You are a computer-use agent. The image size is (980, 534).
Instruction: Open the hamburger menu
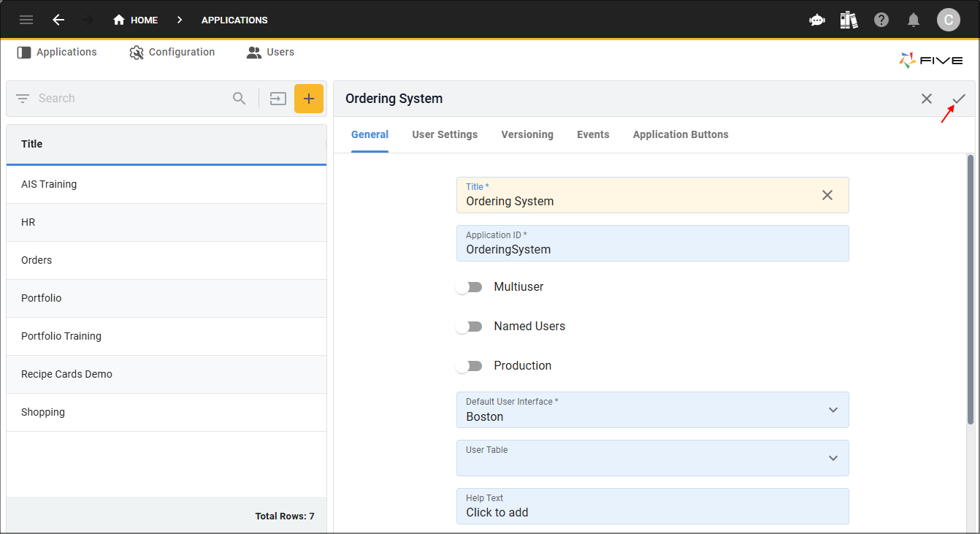[26, 20]
